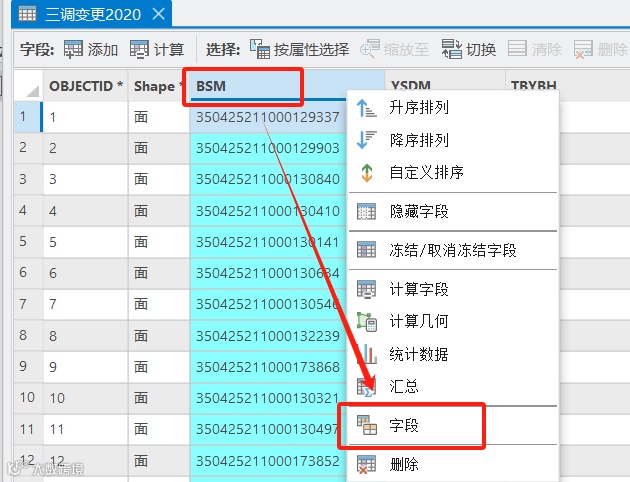630x482 pixels.
Task: Click the Statistics bar chart icon
Action: point(366,354)
